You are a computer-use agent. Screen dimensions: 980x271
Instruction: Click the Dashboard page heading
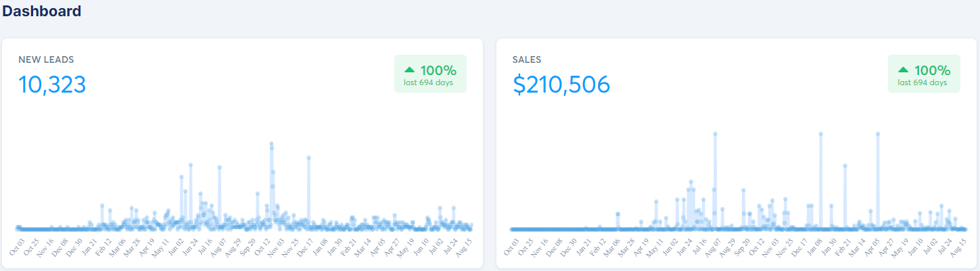42,11
